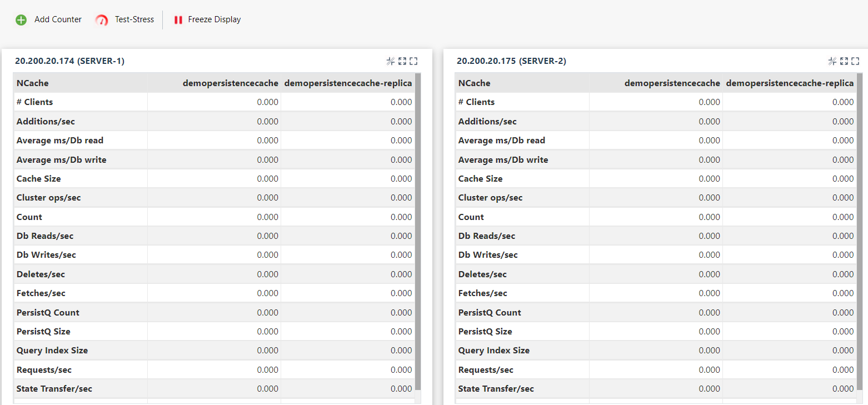Launch Test-Stress from the toolbar

(124, 19)
